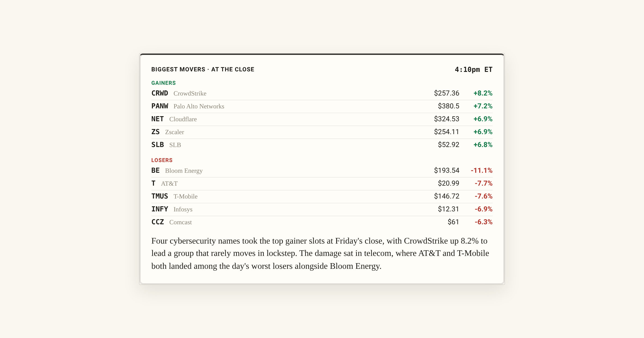Click the Biggest Movers header title
Screen dimensions: 644x338
point(203,69)
